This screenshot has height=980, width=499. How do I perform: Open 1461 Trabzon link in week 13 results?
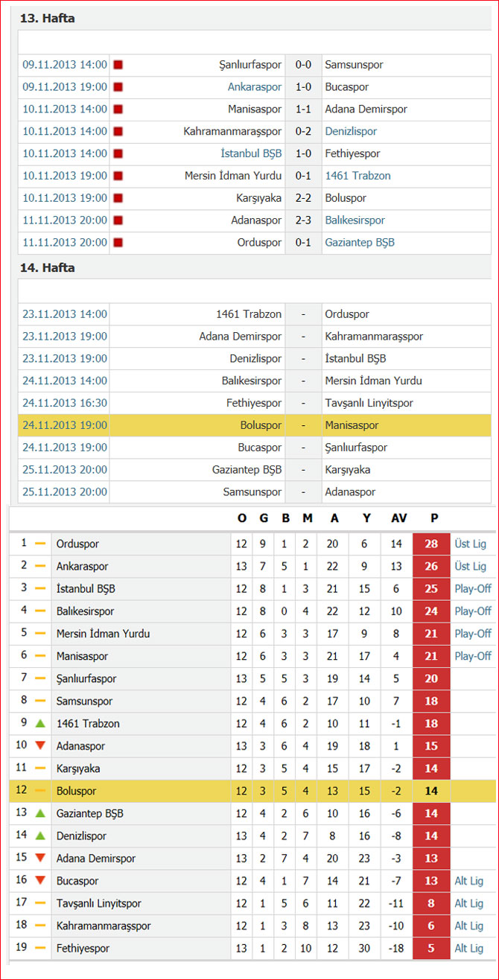click(x=357, y=176)
